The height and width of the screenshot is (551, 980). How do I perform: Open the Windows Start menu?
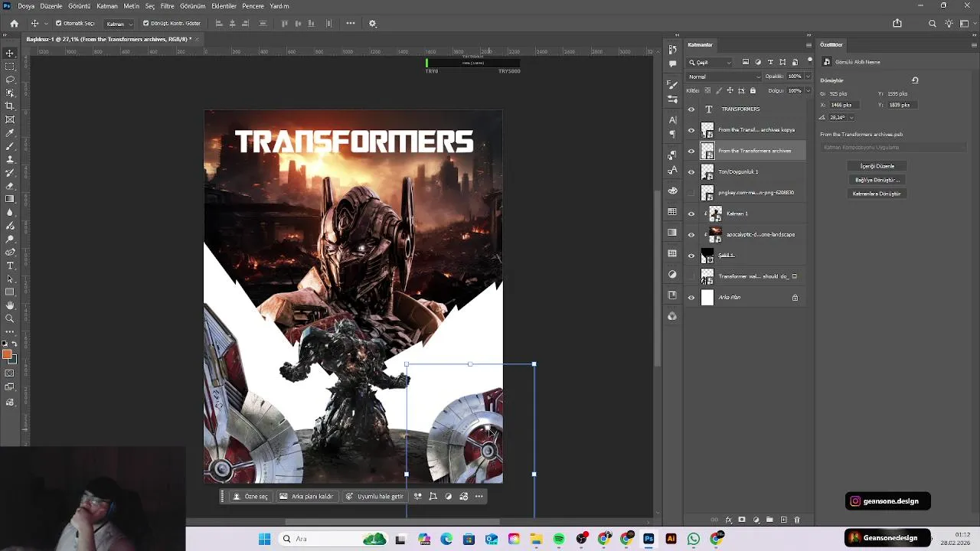264,539
